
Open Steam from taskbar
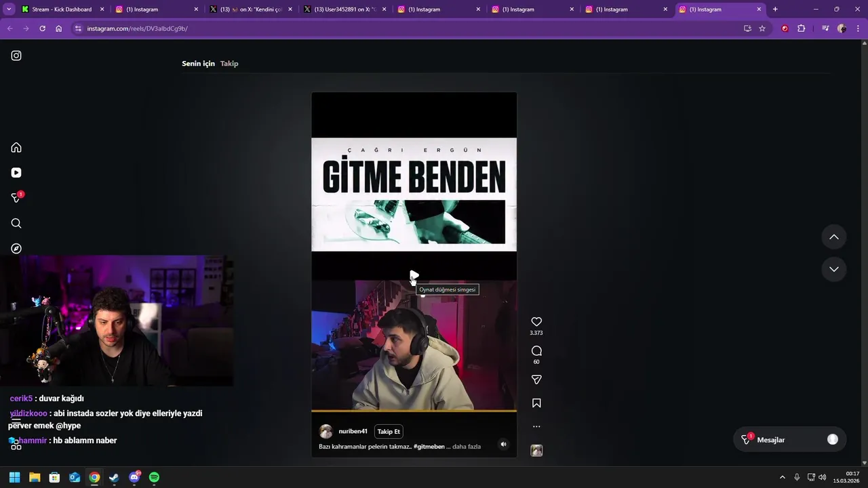pos(114,477)
